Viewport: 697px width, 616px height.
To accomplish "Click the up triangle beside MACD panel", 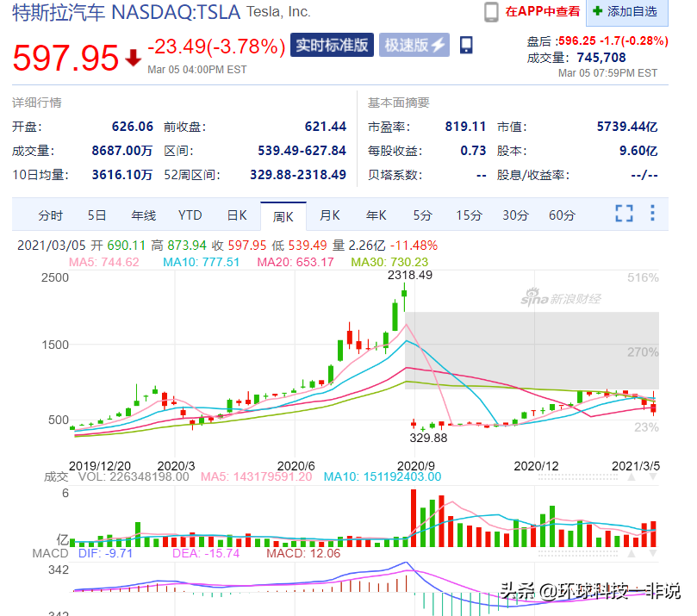I will point(632,554).
